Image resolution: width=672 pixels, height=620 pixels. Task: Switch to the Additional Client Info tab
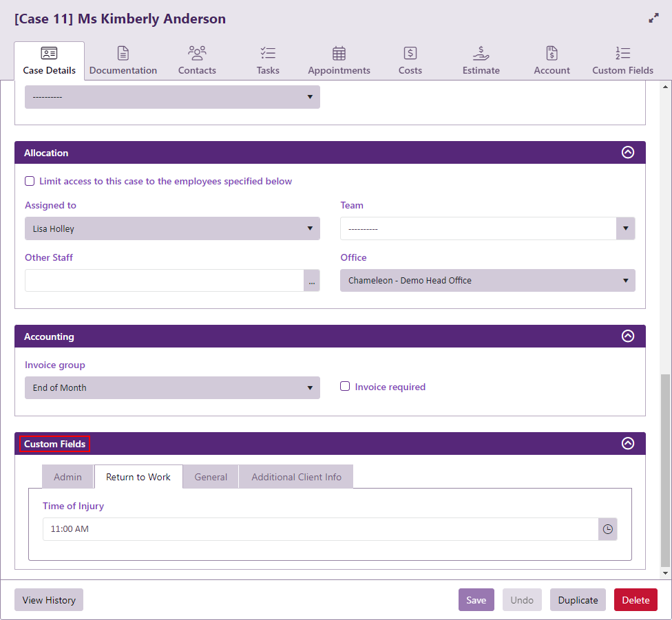click(296, 477)
